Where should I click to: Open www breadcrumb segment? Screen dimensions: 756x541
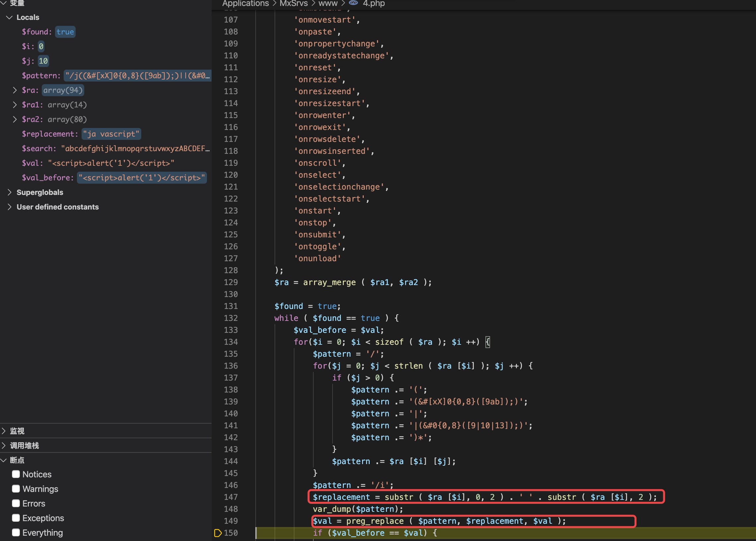click(328, 3)
